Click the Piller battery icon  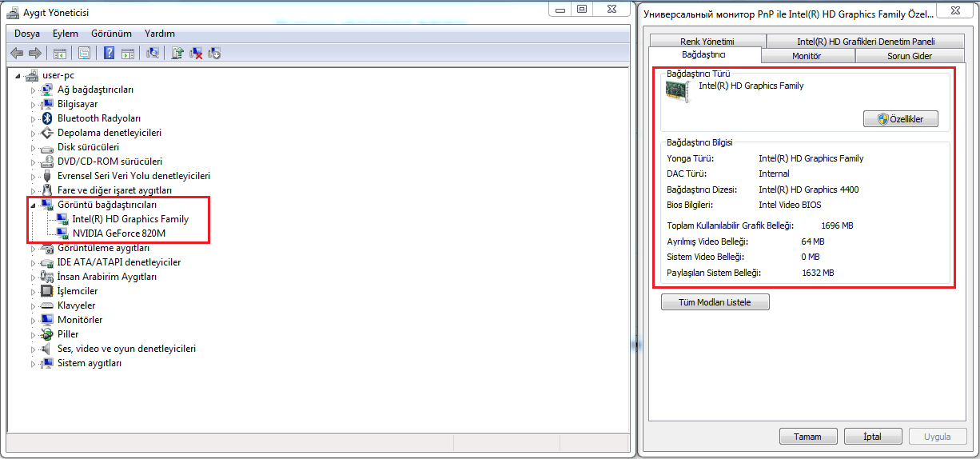tap(47, 334)
